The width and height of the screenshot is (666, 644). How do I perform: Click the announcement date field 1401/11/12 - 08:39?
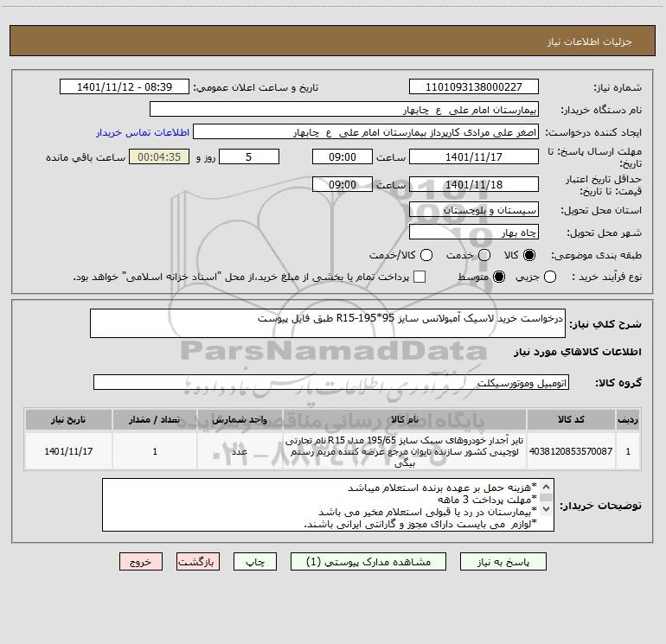pos(125,87)
